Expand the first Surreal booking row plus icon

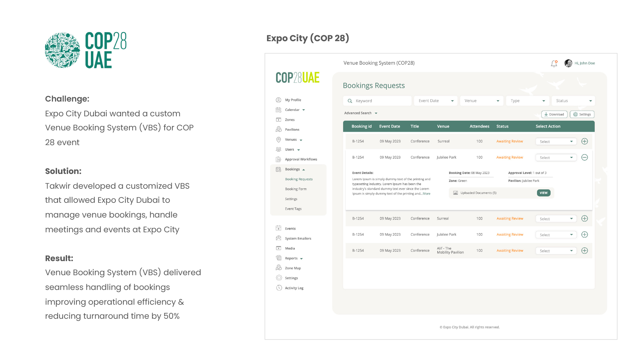pyautogui.click(x=585, y=141)
